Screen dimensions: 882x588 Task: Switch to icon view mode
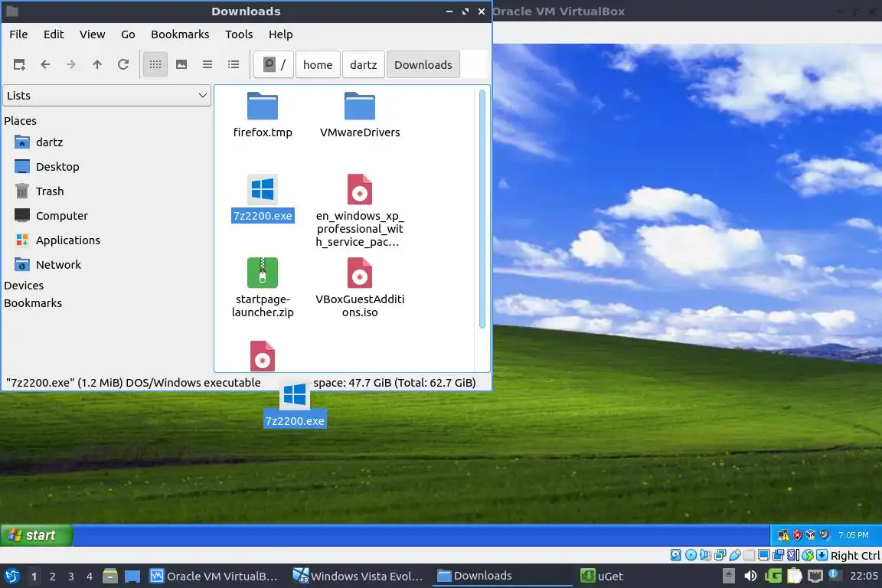click(155, 65)
